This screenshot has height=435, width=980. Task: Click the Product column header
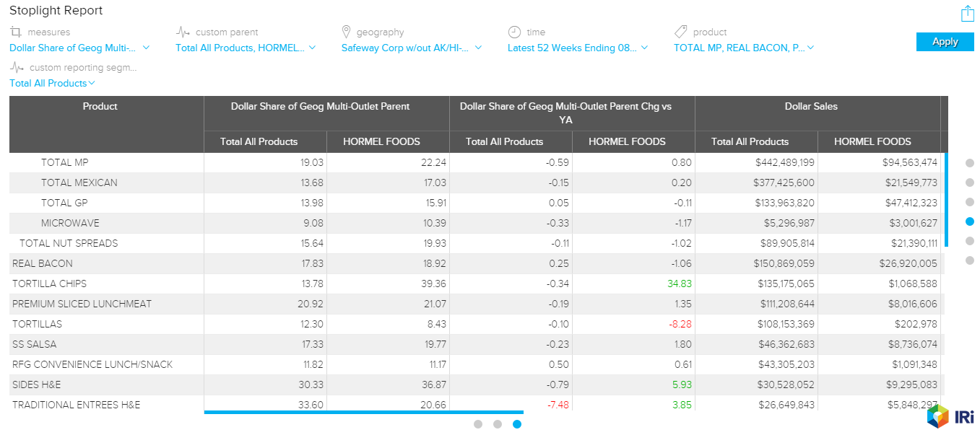(x=100, y=107)
